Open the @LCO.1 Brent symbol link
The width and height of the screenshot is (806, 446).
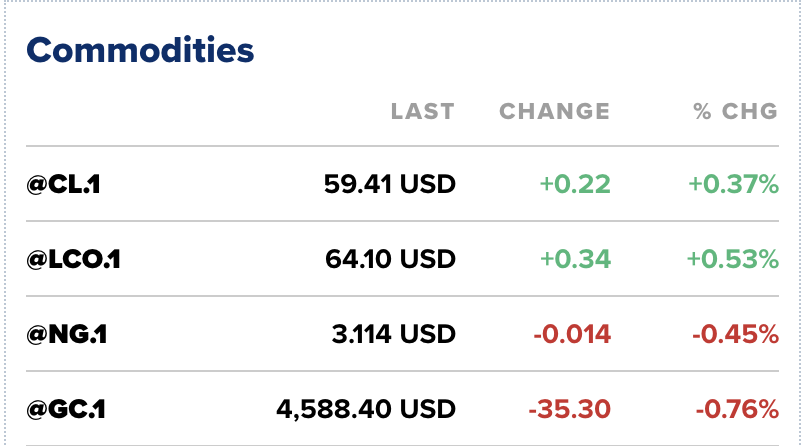click(x=74, y=259)
